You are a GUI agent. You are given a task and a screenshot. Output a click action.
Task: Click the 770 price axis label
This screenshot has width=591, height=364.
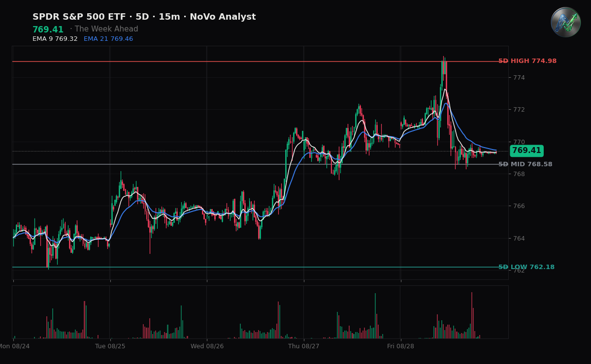click(x=519, y=142)
